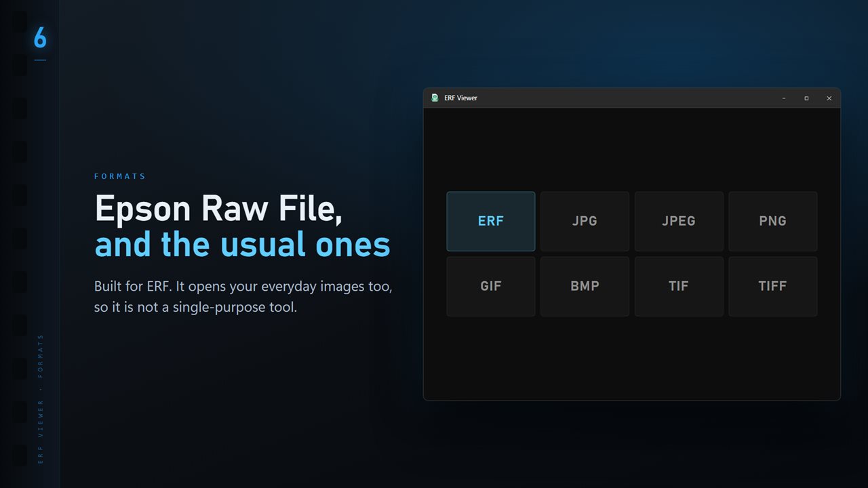Click the "and the usual ones" heading line
Screen dimensions: 868x488
tap(243, 245)
